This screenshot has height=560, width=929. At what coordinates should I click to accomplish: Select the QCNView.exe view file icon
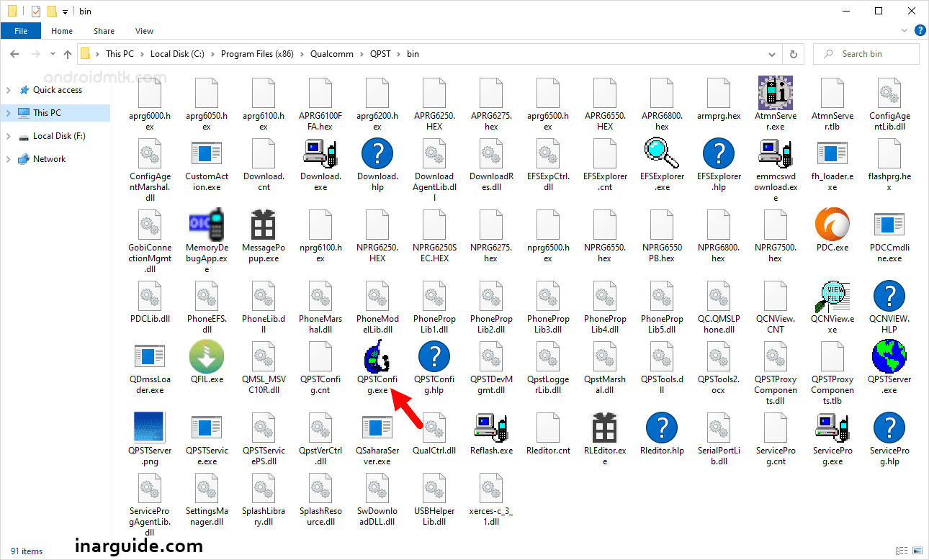tap(832, 296)
